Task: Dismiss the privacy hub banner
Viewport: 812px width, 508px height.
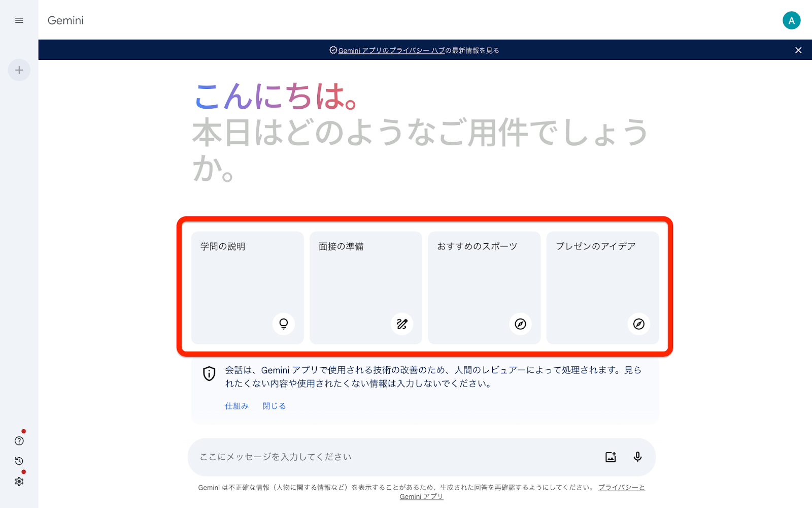Action: click(x=798, y=50)
